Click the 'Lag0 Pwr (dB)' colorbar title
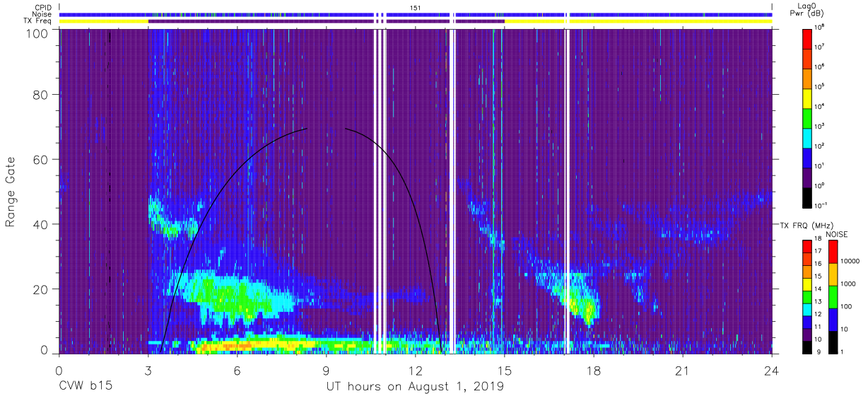868x401 pixels. coord(808,10)
